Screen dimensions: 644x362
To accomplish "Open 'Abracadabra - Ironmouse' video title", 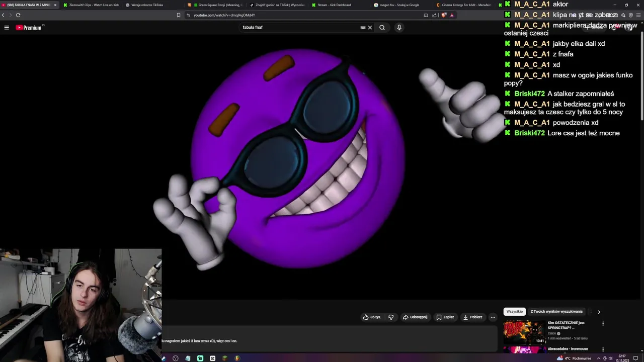I will point(568,349).
